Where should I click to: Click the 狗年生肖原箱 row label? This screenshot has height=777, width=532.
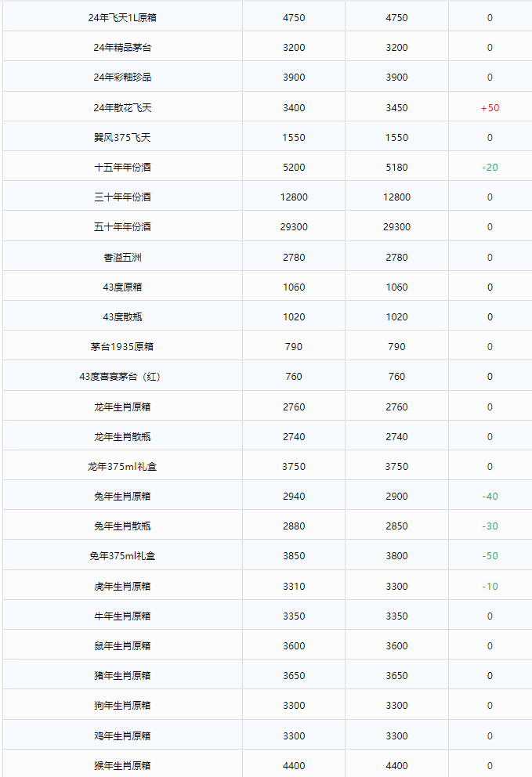pyautogui.click(x=122, y=706)
